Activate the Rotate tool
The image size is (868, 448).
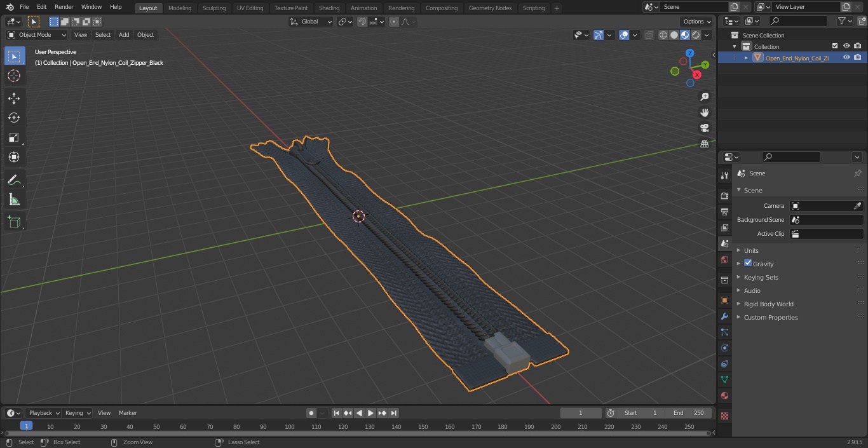(x=14, y=118)
